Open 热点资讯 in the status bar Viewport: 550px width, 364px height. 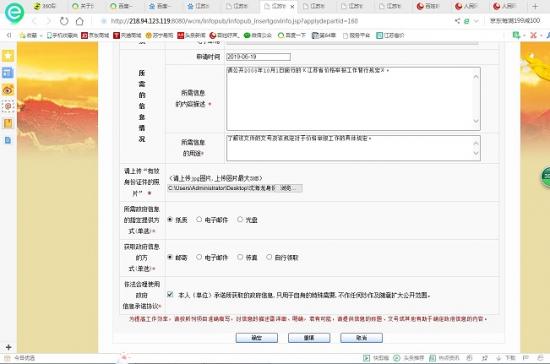[x=444, y=358]
